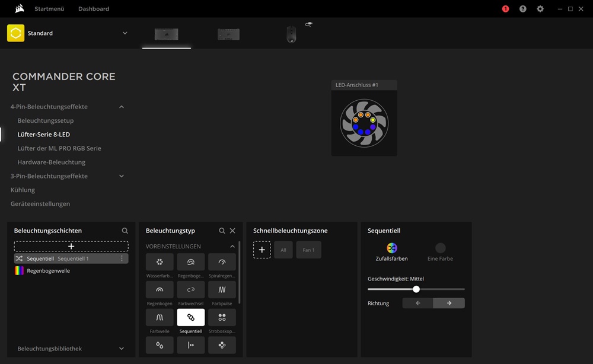Open the red notification alert badge
Viewport: 593px width, 364px height.
click(x=505, y=9)
